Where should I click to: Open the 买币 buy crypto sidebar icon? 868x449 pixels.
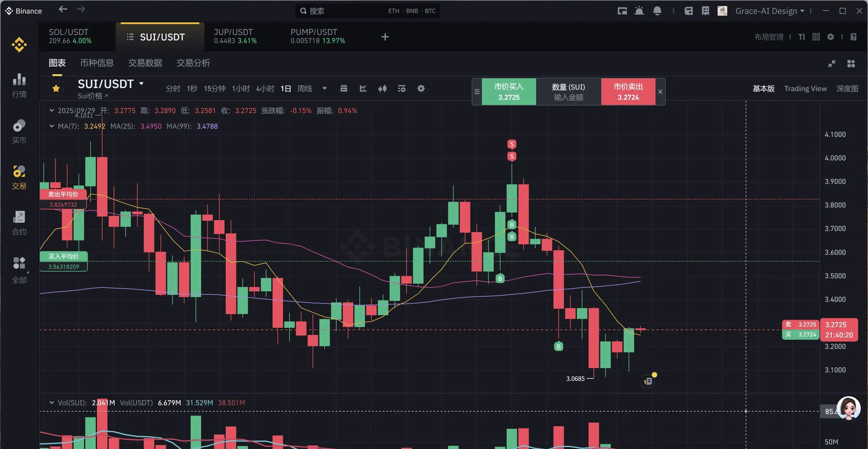[19, 131]
